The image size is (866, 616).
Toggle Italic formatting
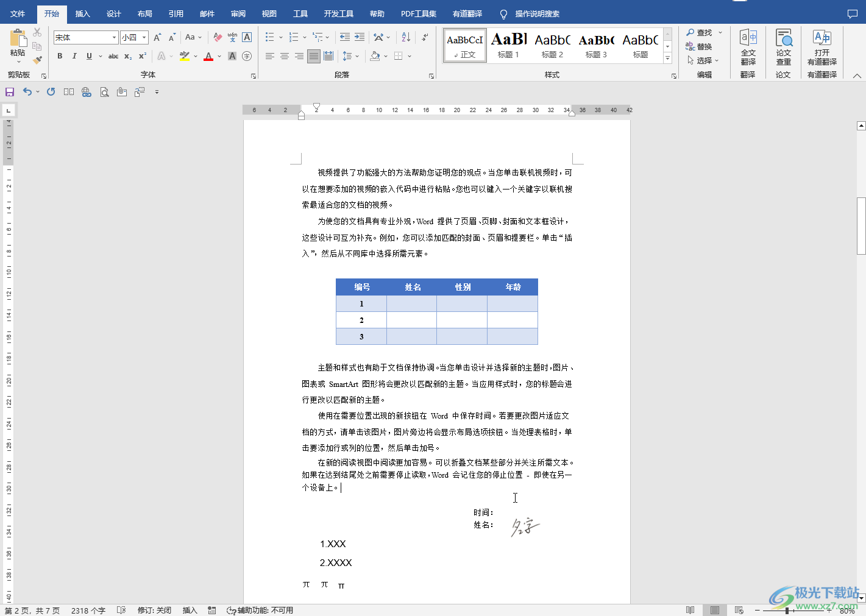tap(74, 56)
